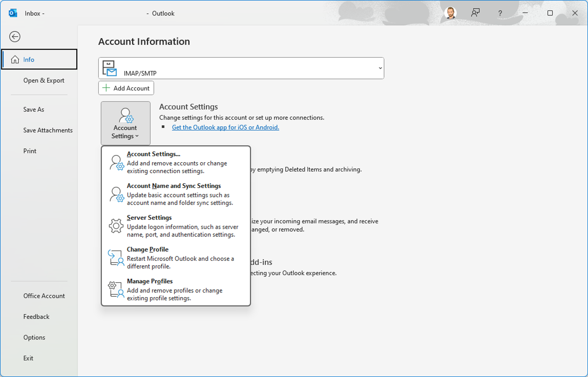The width and height of the screenshot is (588, 377).
Task: Open Server Settings from the menu
Action: coord(176,226)
